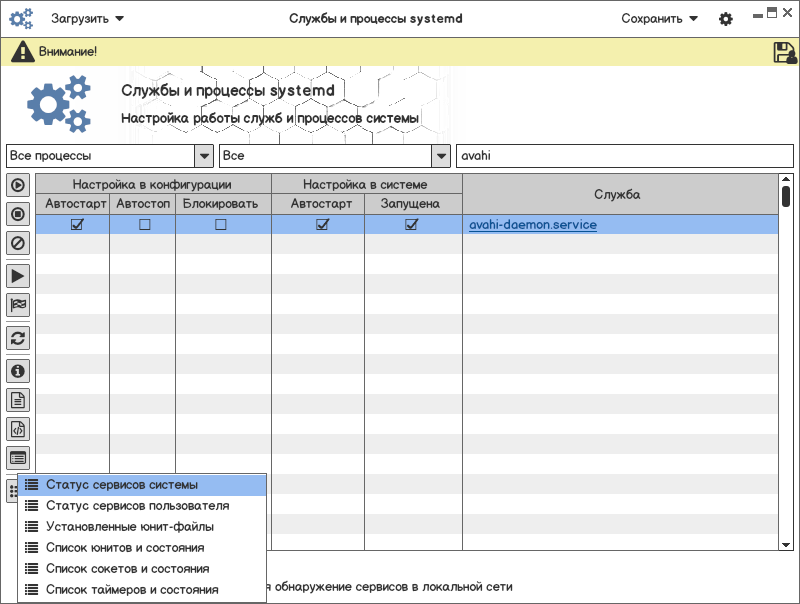Choose 'Список таймеров и состояния' menu entry
The image size is (800, 604).
point(132,590)
